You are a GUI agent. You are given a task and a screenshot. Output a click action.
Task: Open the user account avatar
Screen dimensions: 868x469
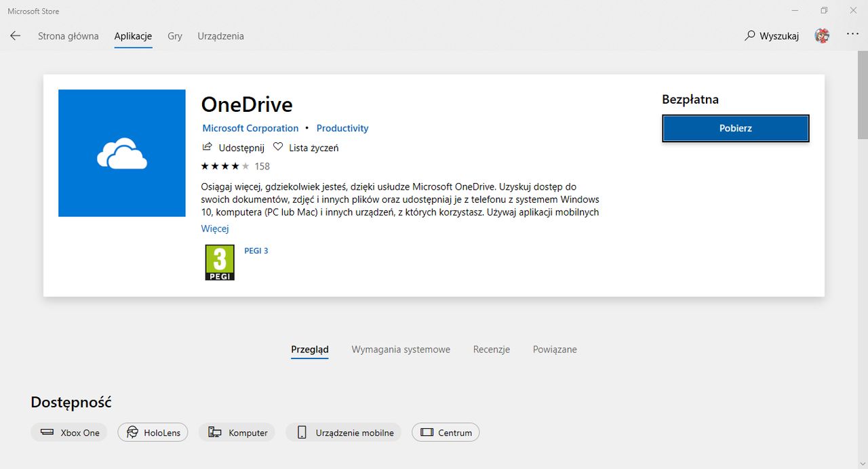[822, 36]
